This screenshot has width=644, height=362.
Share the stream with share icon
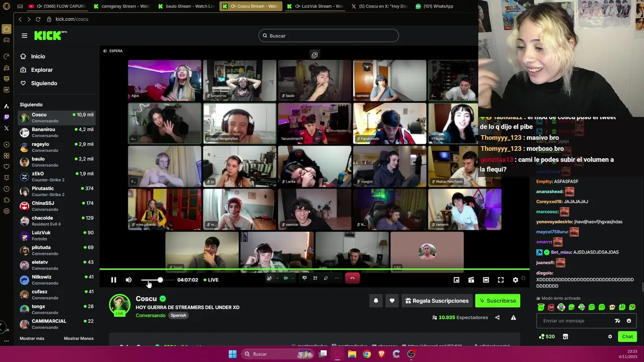tap(497, 317)
